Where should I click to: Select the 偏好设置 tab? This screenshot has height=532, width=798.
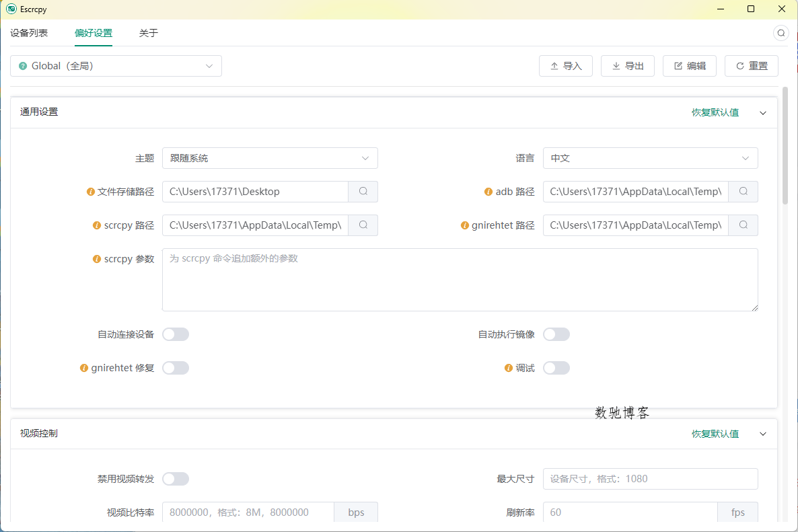(94, 33)
